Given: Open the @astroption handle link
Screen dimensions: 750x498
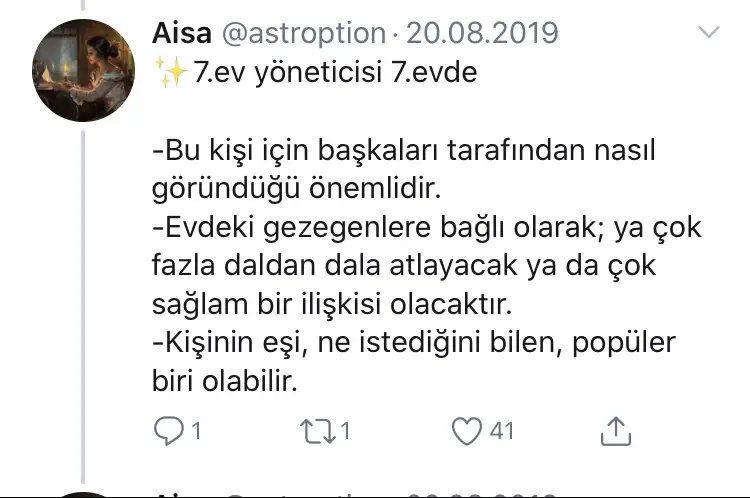Looking at the screenshot, I should point(300,33).
